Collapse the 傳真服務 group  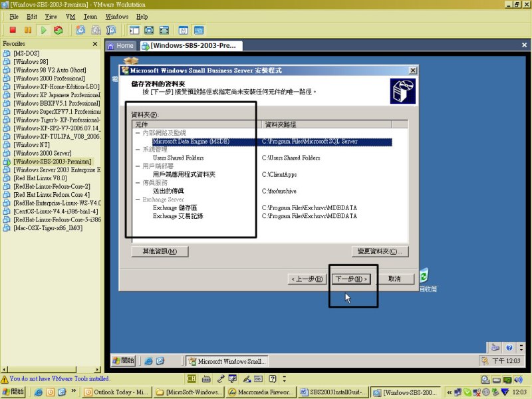[x=138, y=182]
